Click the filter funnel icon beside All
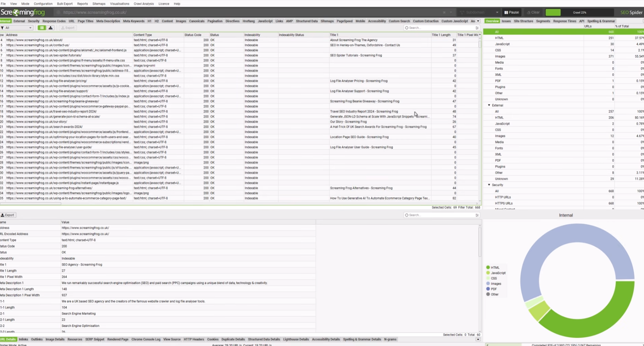 point(3,28)
